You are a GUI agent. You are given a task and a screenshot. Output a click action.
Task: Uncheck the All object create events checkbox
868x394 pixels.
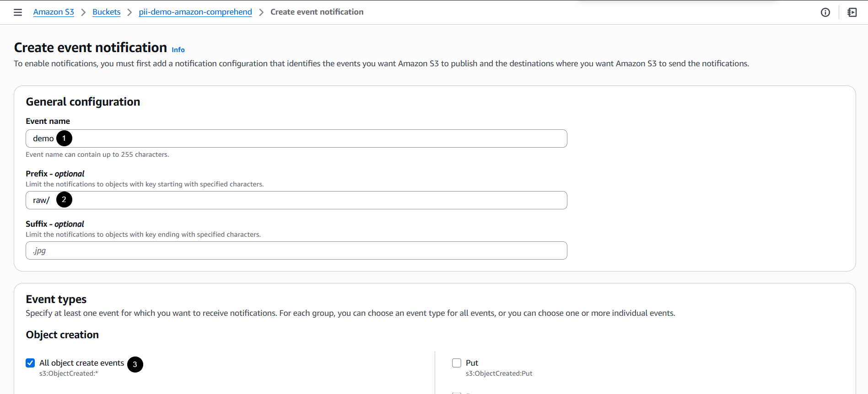[30, 362]
